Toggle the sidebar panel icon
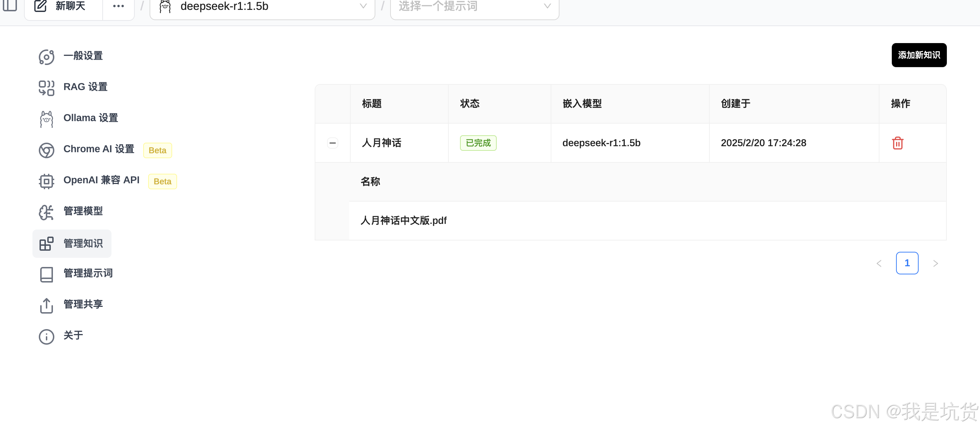Image resolution: width=980 pixels, height=428 pixels. tap(10, 5)
